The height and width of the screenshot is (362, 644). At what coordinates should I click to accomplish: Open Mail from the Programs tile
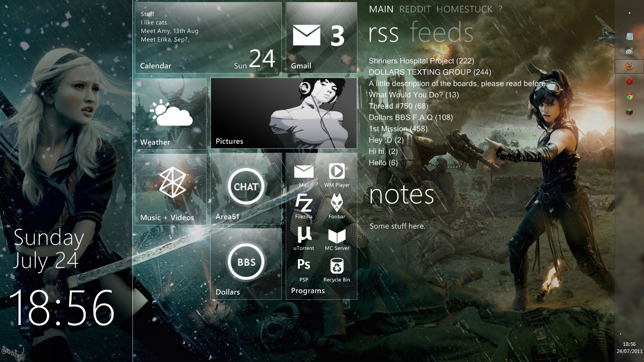coord(304,175)
